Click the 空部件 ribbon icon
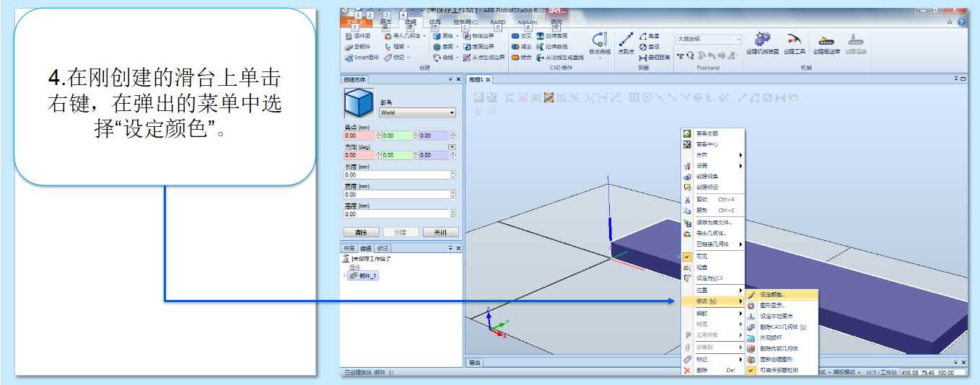Screen dimensions: 980x385 pos(349,47)
